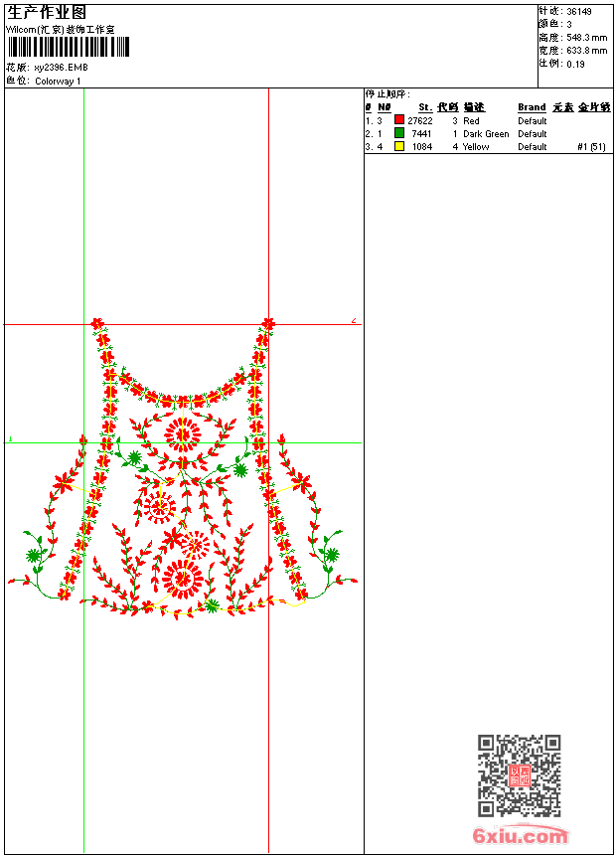Open the 6xiu.com watermark link

click(x=520, y=836)
